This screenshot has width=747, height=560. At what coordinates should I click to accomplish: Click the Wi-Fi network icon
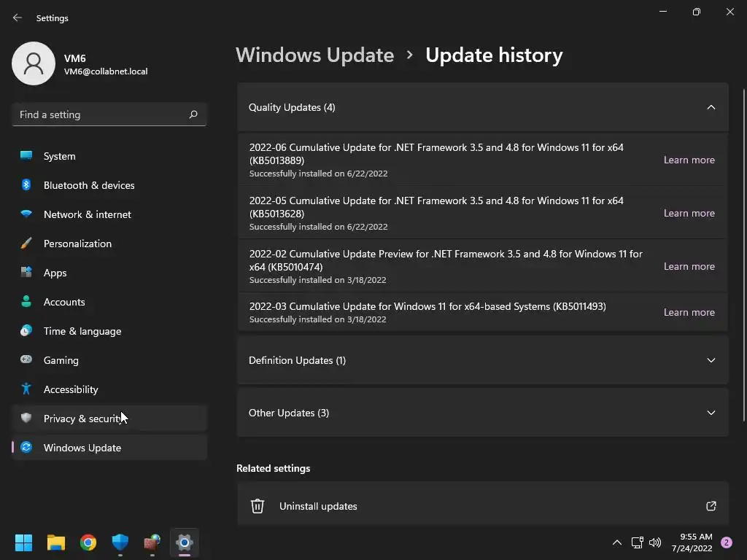[26, 214]
